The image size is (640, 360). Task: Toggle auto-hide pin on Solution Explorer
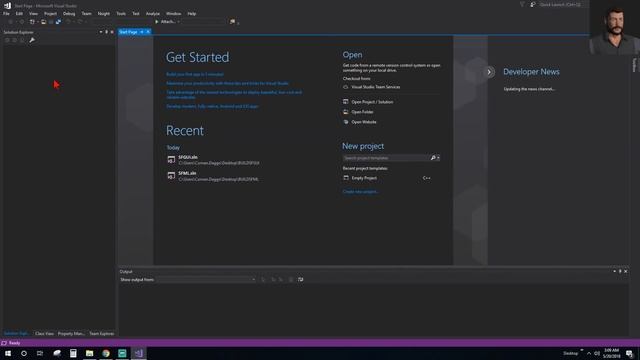(107, 32)
